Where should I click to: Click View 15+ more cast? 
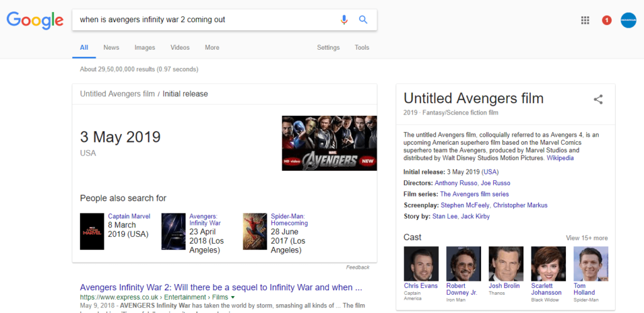click(587, 238)
